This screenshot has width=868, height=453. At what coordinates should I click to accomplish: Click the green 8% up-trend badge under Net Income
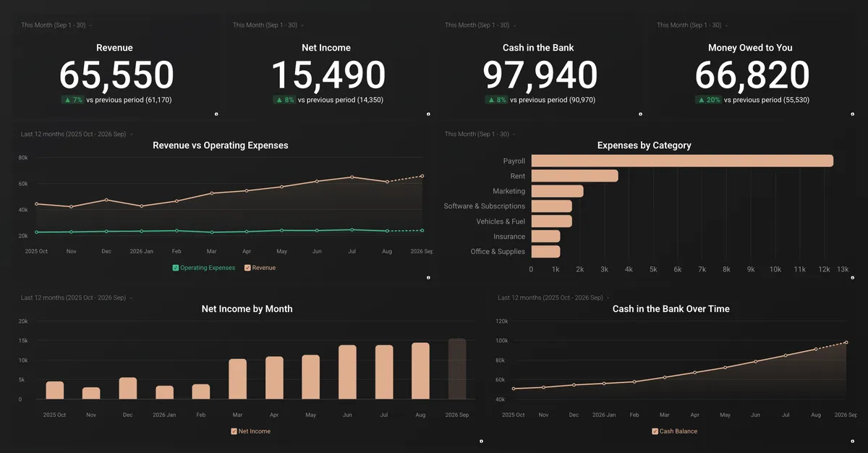(x=284, y=100)
